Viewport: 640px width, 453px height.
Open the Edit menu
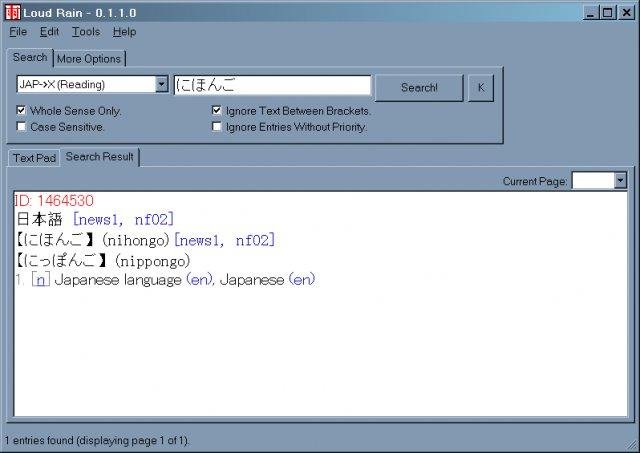pos(49,32)
